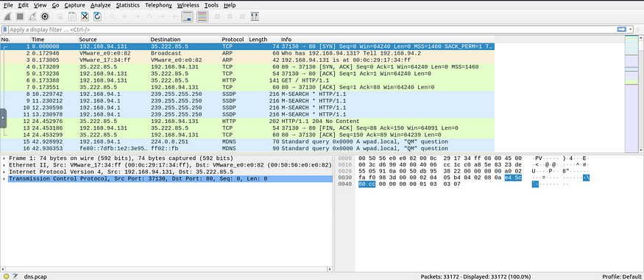
Task: Sort by the Destination column header
Action: click(x=185, y=40)
